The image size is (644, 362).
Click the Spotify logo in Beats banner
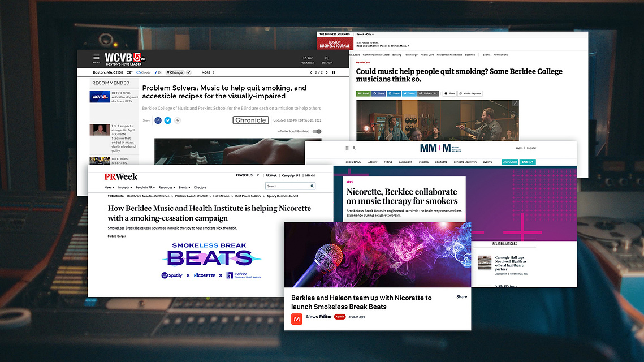coord(172,275)
